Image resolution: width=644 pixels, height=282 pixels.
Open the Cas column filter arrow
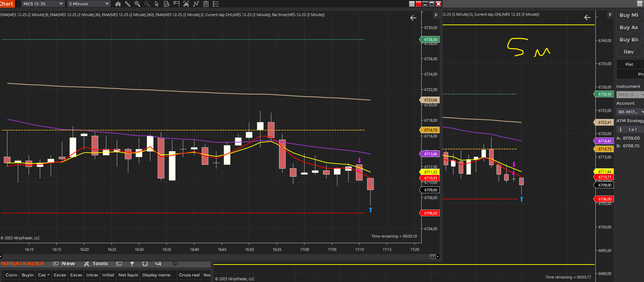(x=48, y=275)
